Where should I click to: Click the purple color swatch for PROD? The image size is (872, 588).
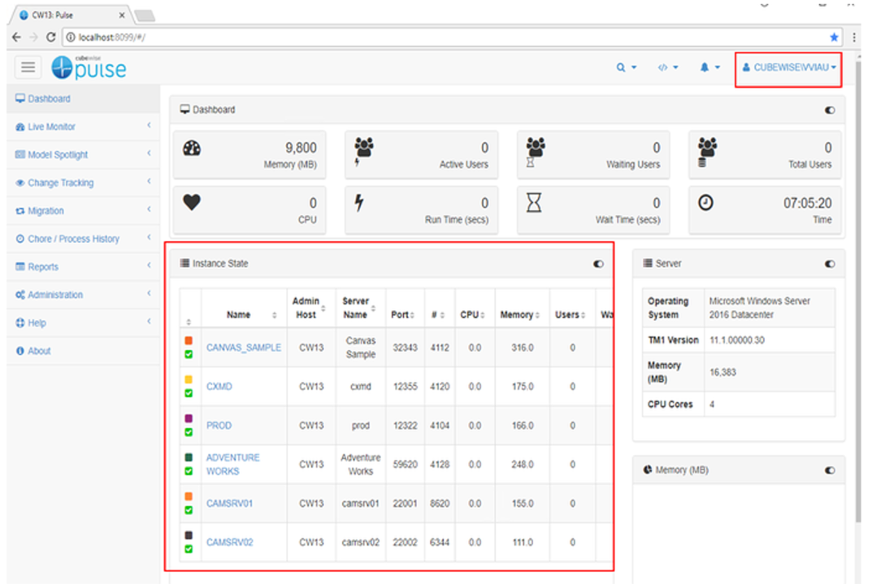(189, 418)
